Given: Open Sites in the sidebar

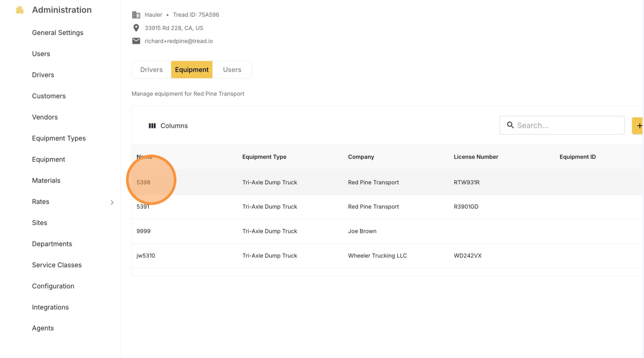Looking at the screenshot, I should point(40,223).
